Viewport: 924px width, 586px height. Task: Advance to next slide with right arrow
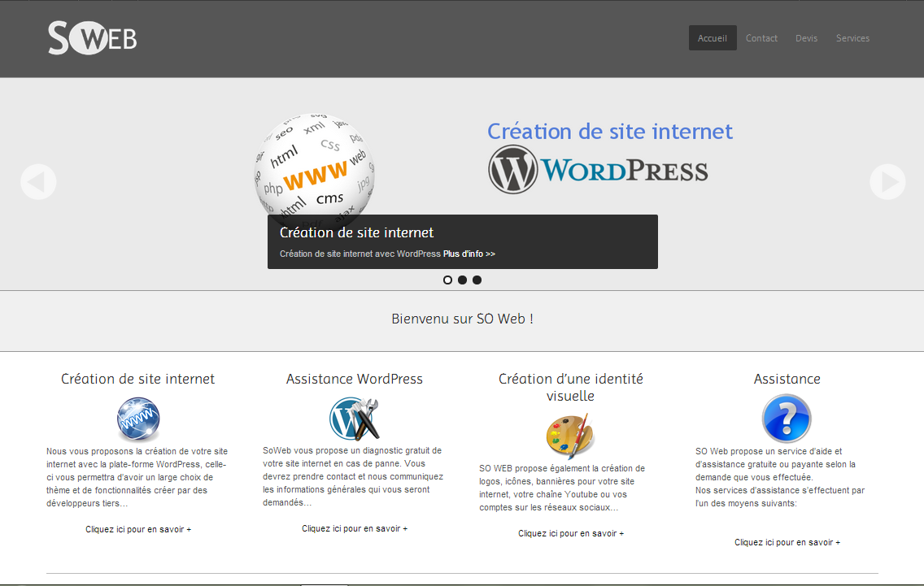click(887, 182)
